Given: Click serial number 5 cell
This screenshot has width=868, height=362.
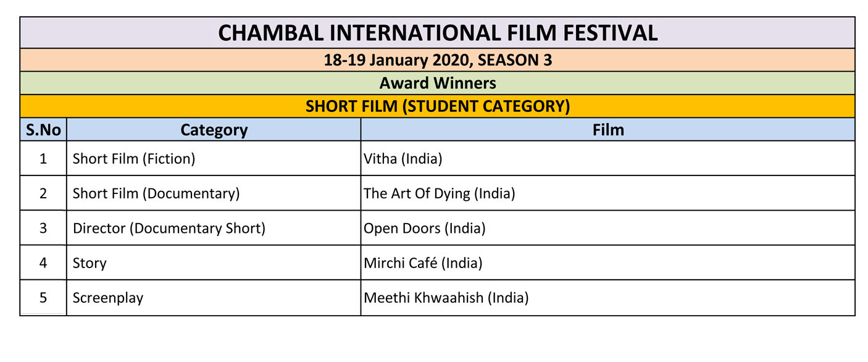Looking at the screenshot, I should click(43, 298).
